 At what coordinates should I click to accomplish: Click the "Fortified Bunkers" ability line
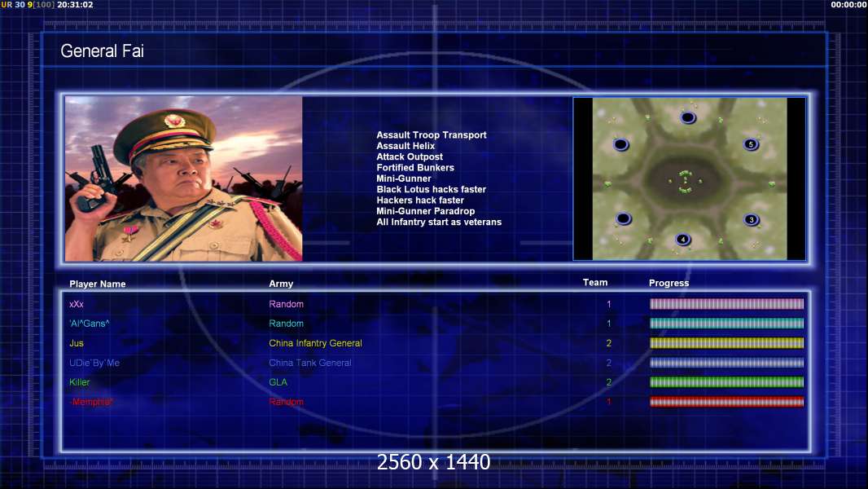tap(415, 167)
